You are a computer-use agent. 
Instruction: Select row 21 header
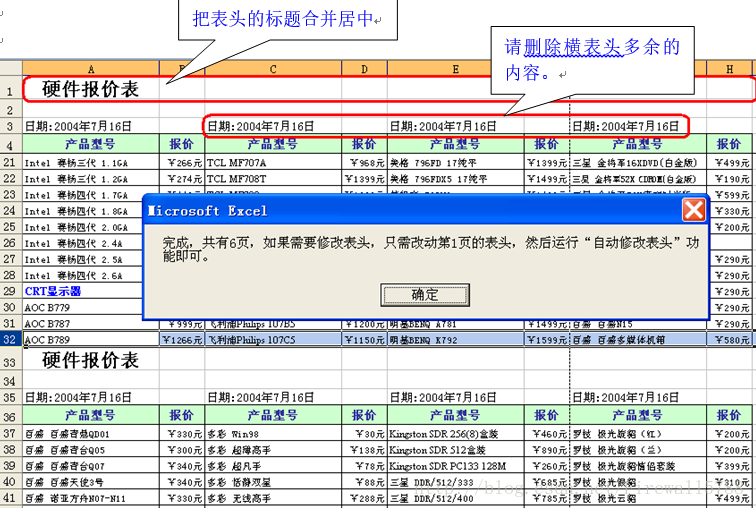11,162
